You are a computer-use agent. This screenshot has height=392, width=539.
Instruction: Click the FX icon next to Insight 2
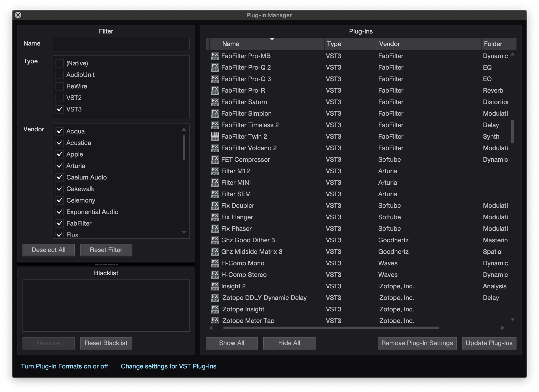tap(215, 286)
